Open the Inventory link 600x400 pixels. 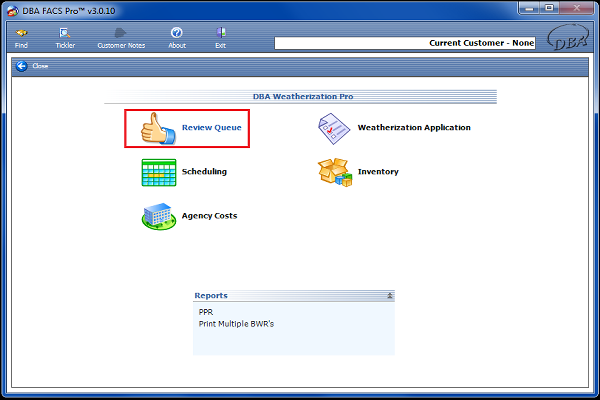pos(378,171)
